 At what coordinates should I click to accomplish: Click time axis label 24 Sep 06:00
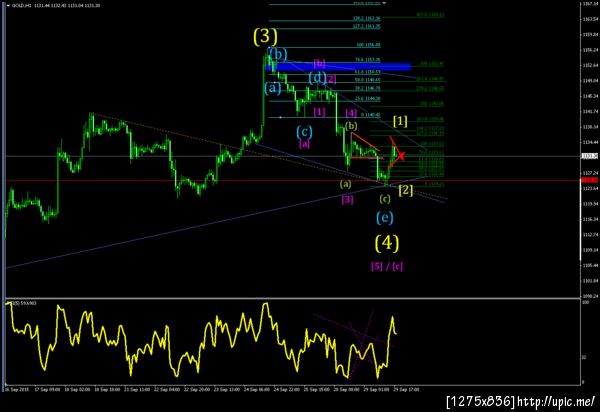pyautogui.click(x=257, y=390)
